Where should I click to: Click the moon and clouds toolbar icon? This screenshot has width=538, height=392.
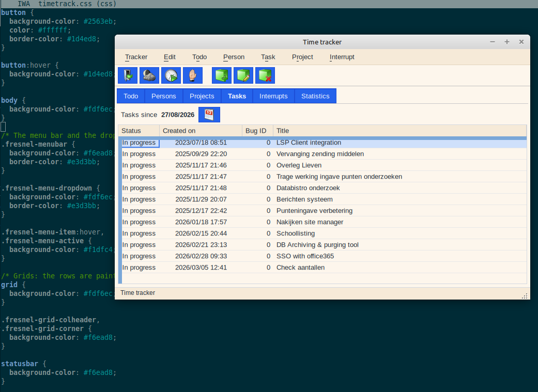[x=149, y=75]
